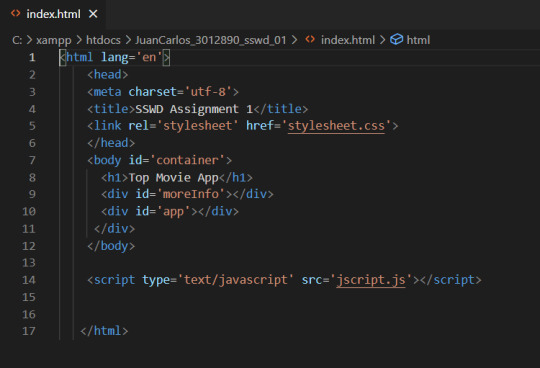Open the JuanCarlos_3012890_sswd_01 breadcrumb folder
Image resolution: width=540 pixels, height=368 pixels.
tap(210, 40)
